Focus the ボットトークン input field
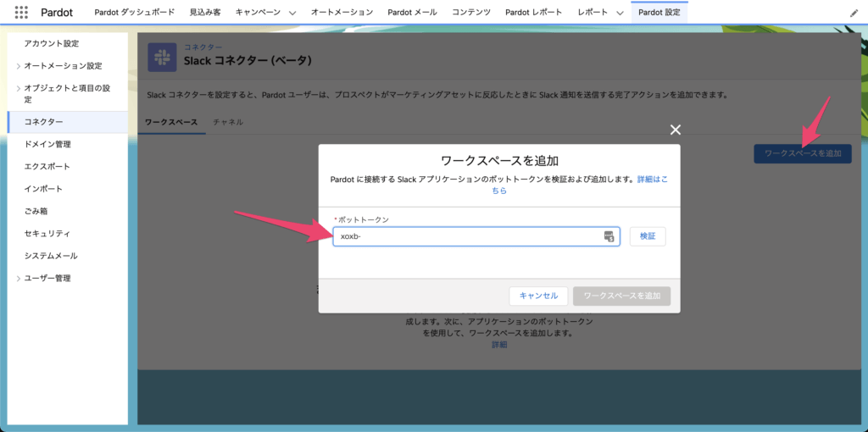Screen dimensions: 868x432 [x=476, y=236]
